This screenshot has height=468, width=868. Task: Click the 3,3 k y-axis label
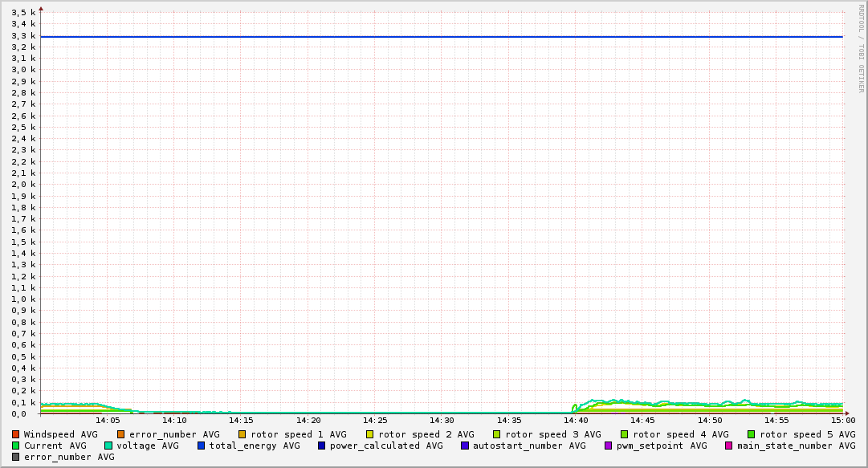24,35
